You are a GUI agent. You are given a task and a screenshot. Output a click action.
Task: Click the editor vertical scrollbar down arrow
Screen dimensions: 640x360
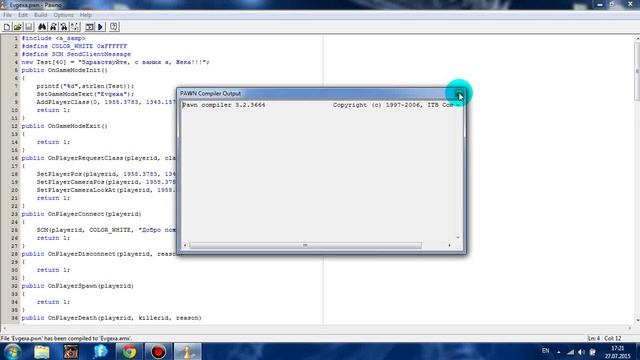637,321
